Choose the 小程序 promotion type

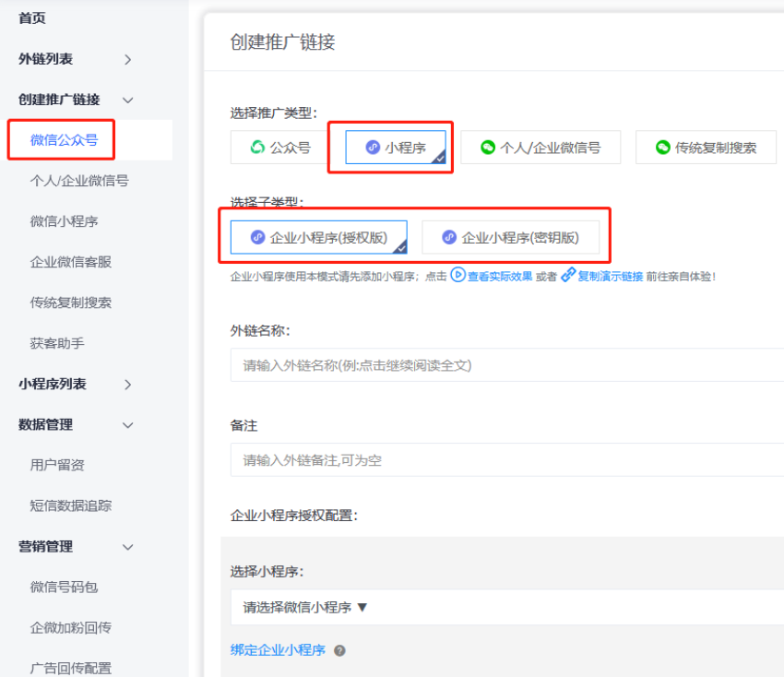[396, 148]
